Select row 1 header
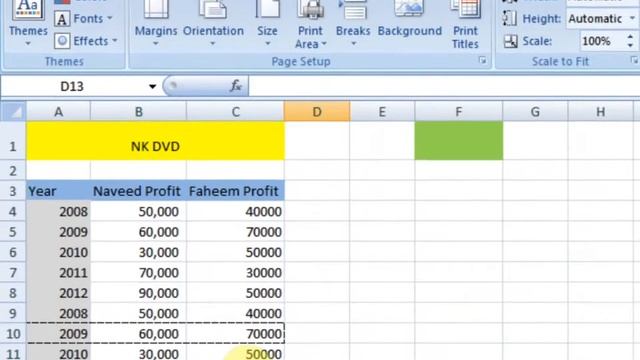 [13, 141]
